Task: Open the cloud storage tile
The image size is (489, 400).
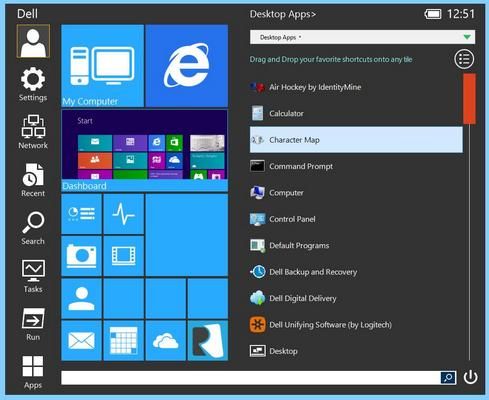Action: point(166,340)
